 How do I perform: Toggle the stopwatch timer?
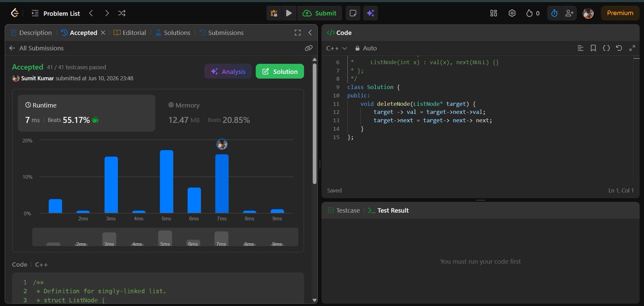(554, 13)
